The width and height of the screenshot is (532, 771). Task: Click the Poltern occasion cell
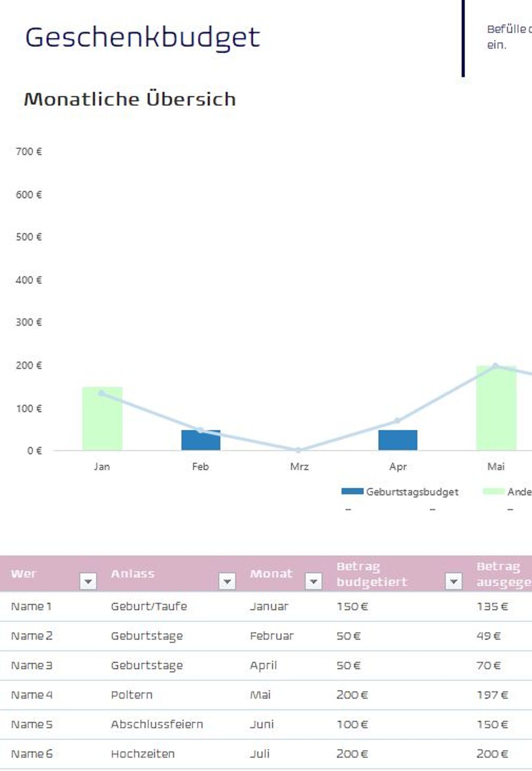(x=132, y=695)
